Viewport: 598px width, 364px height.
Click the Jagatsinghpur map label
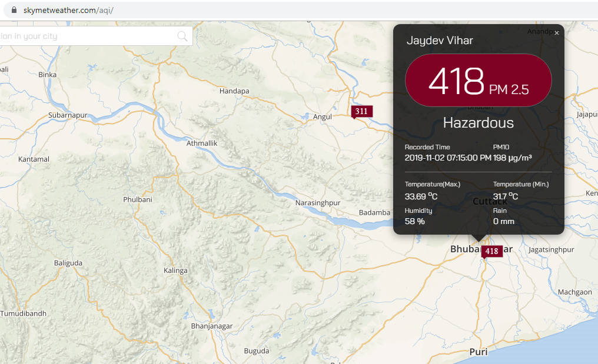point(551,250)
